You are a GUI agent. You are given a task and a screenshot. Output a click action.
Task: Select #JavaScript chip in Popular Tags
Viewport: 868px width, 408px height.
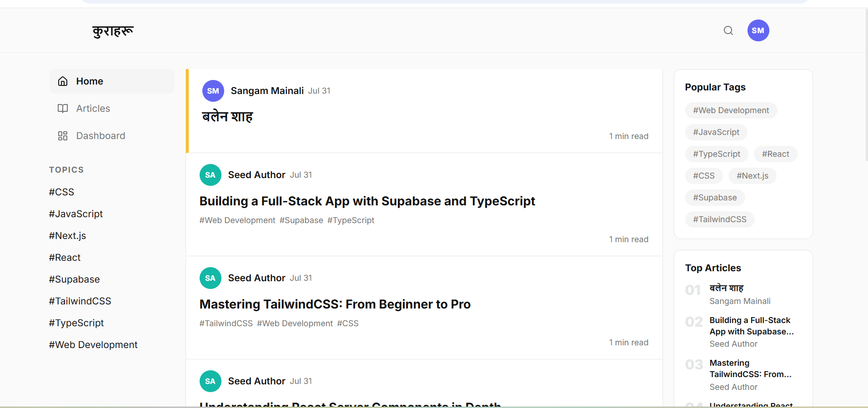pos(716,132)
